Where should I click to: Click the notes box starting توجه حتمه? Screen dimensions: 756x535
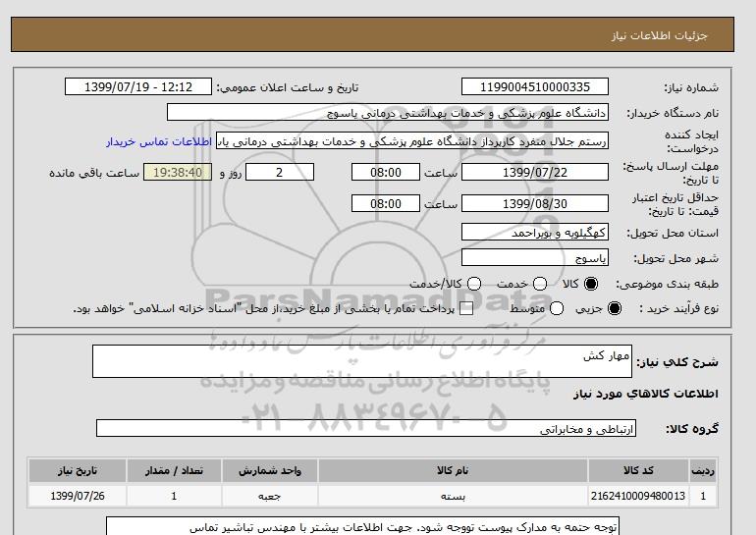click(x=362, y=526)
